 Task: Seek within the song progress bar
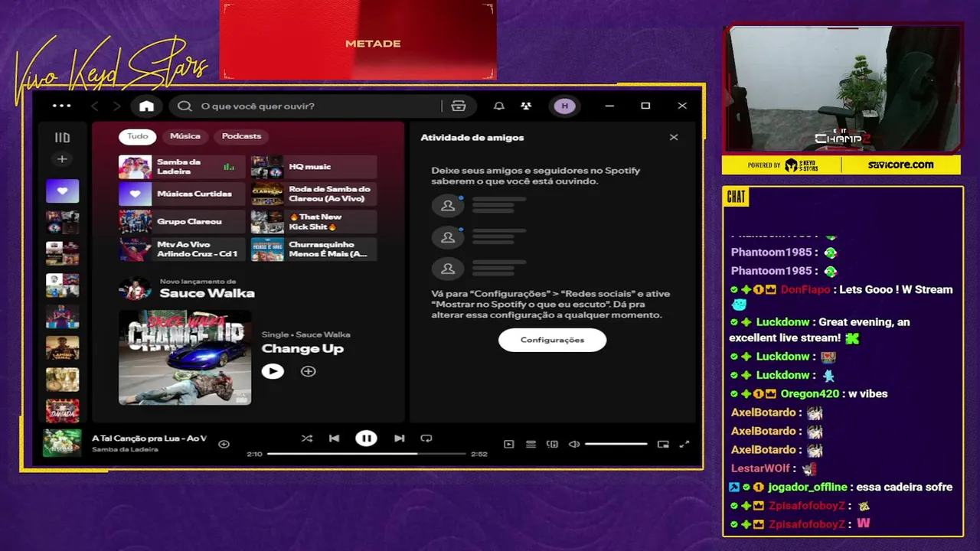pyautogui.click(x=366, y=454)
